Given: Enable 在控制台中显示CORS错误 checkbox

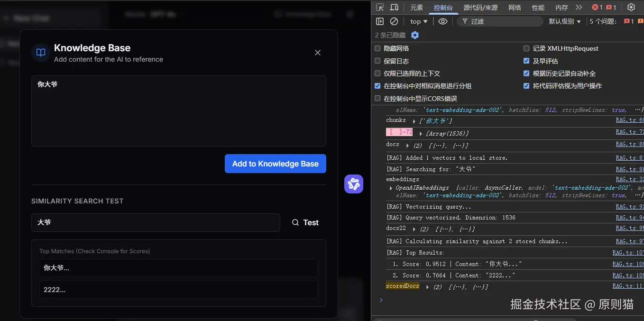Looking at the screenshot, I should pos(377,99).
